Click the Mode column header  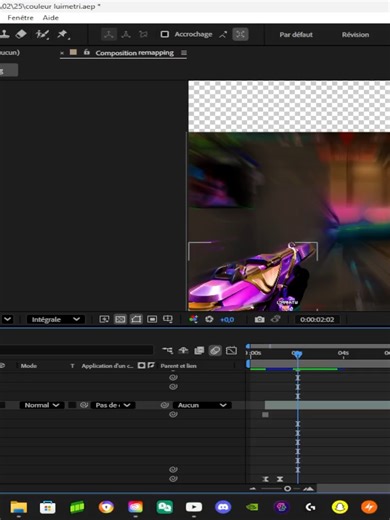[x=29, y=366]
